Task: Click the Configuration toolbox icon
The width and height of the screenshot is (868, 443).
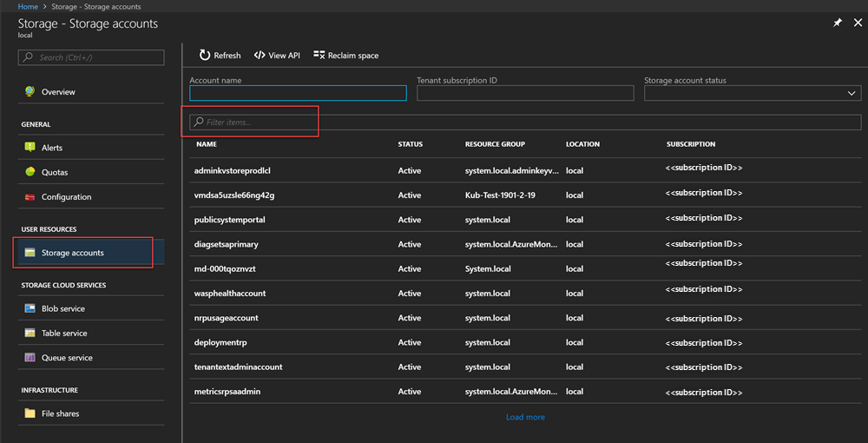Action: [x=30, y=197]
